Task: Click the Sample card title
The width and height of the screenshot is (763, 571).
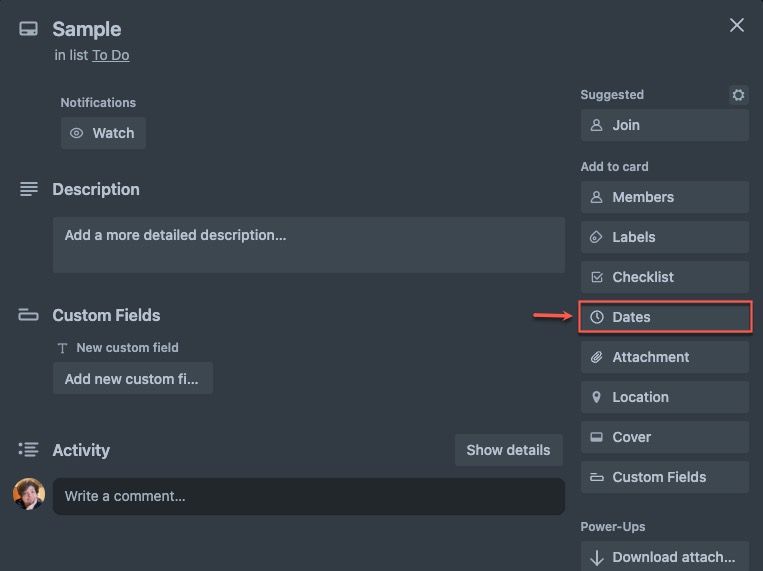Action: [x=87, y=29]
